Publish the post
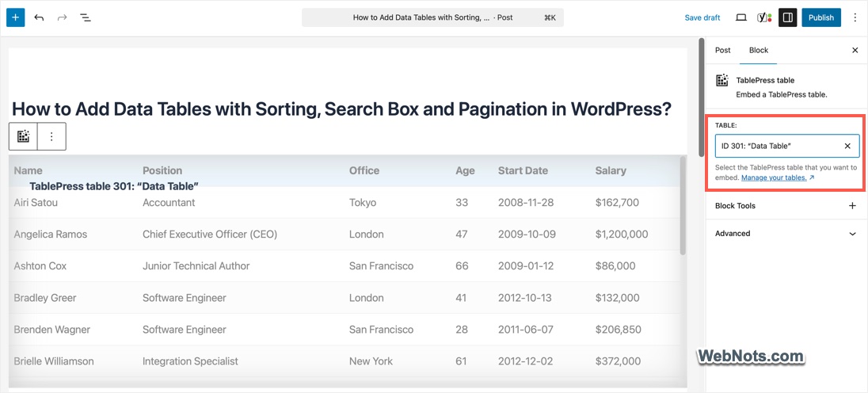Viewport: 868px width, 393px height. (821, 17)
